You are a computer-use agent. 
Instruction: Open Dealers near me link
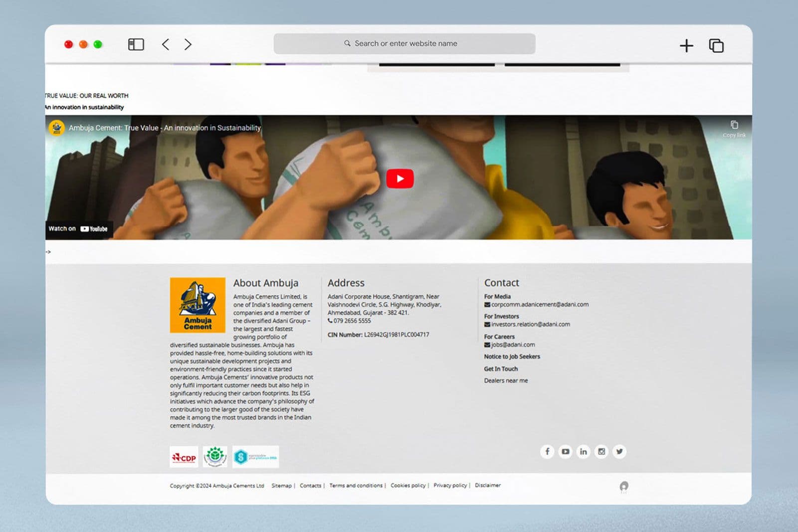(x=506, y=380)
